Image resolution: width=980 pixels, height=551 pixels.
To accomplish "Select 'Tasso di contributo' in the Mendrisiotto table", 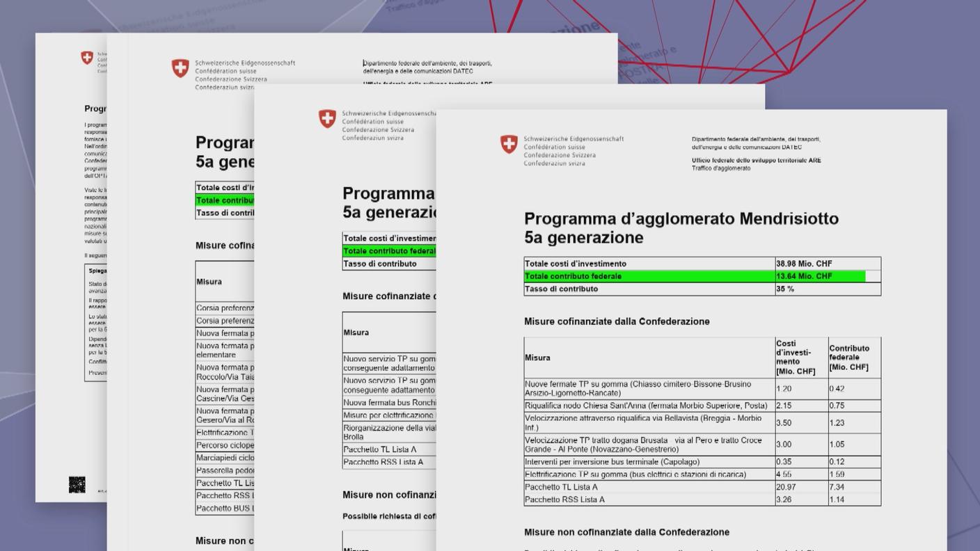I will (x=561, y=289).
